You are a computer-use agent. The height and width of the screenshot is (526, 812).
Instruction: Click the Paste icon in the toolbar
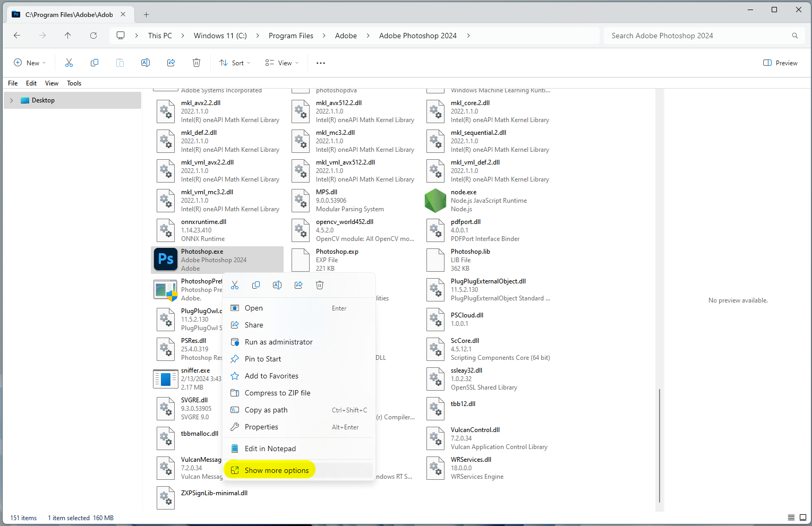(120, 62)
